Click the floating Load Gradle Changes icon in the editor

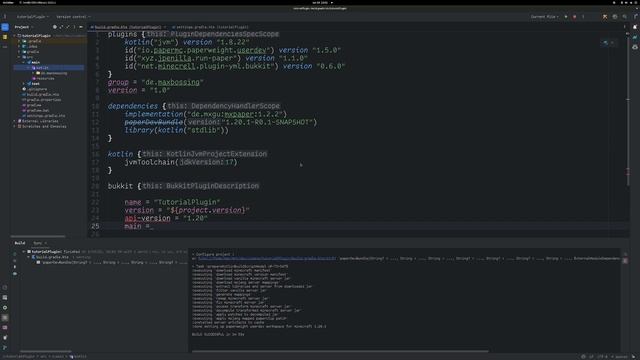click(x=606, y=42)
